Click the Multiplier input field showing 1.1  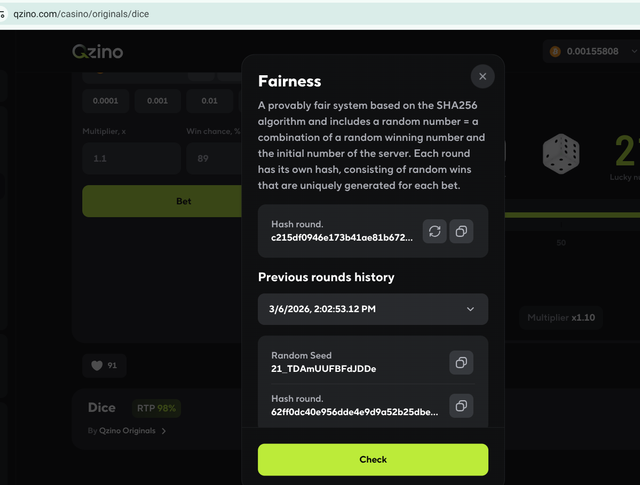tap(131, 158)
